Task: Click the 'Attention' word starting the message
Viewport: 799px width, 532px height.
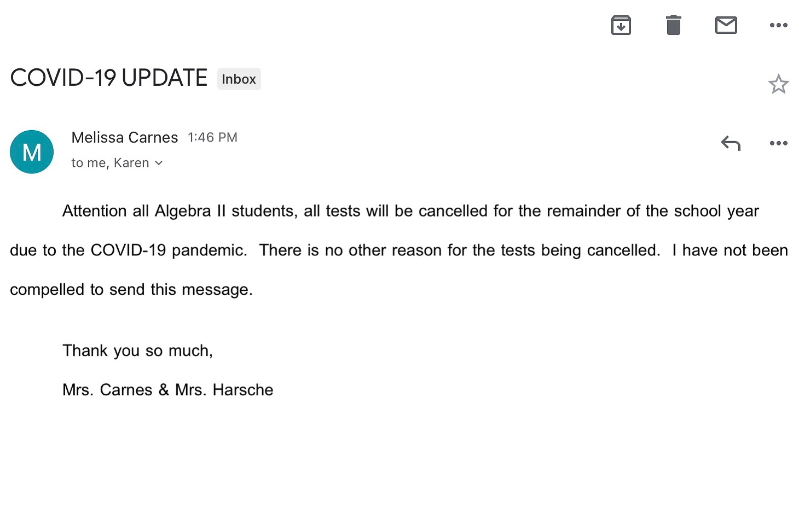Action: click(95, 211)
